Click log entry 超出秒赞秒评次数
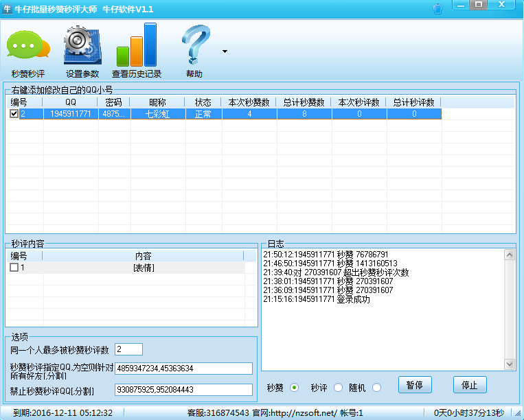 pos(336,272)
